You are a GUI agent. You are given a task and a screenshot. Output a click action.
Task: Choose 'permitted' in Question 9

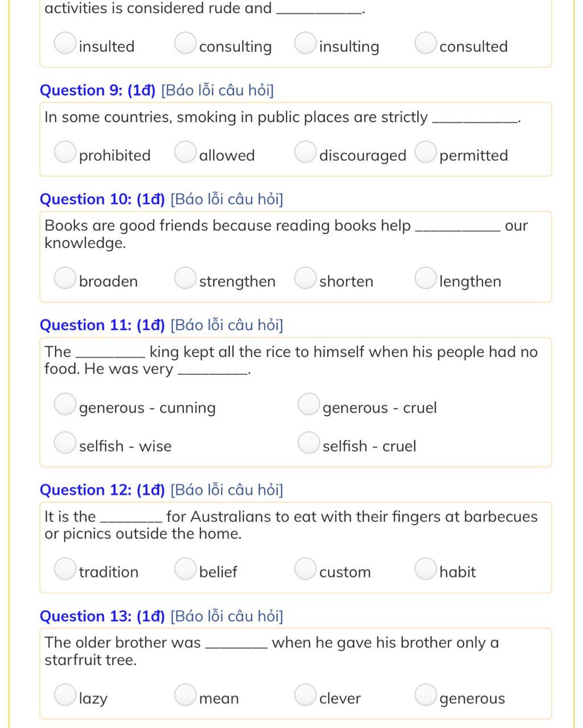pos(425,152)
